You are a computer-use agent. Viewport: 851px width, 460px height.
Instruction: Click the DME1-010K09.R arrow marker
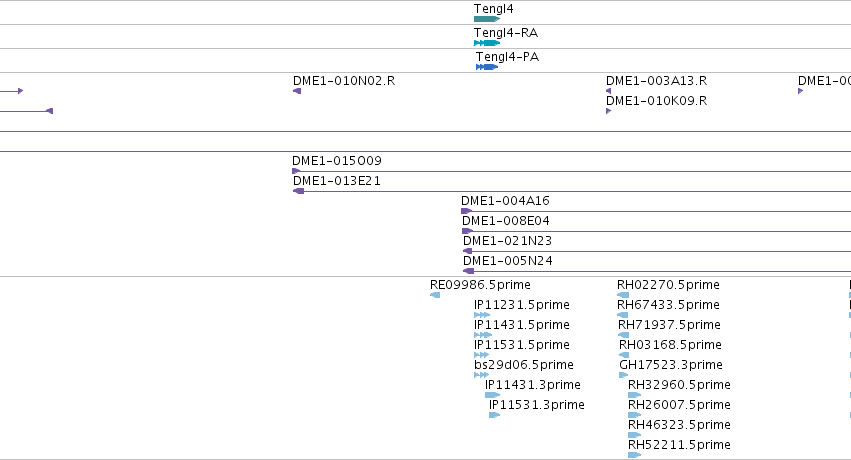[608, 111]
